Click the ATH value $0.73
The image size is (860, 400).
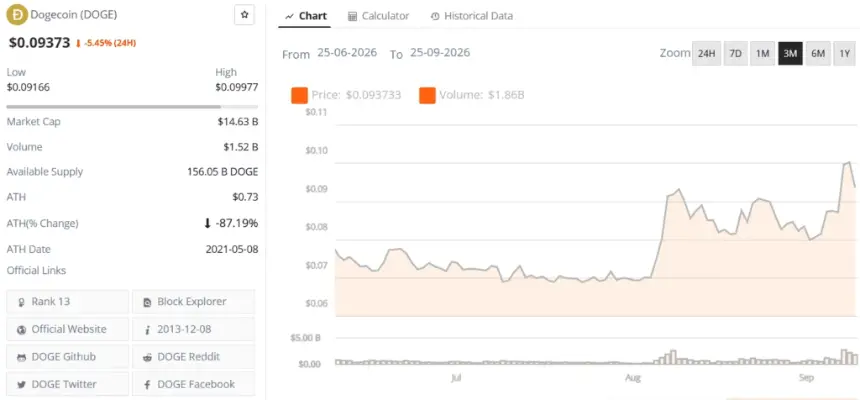[x=245, y=197]
